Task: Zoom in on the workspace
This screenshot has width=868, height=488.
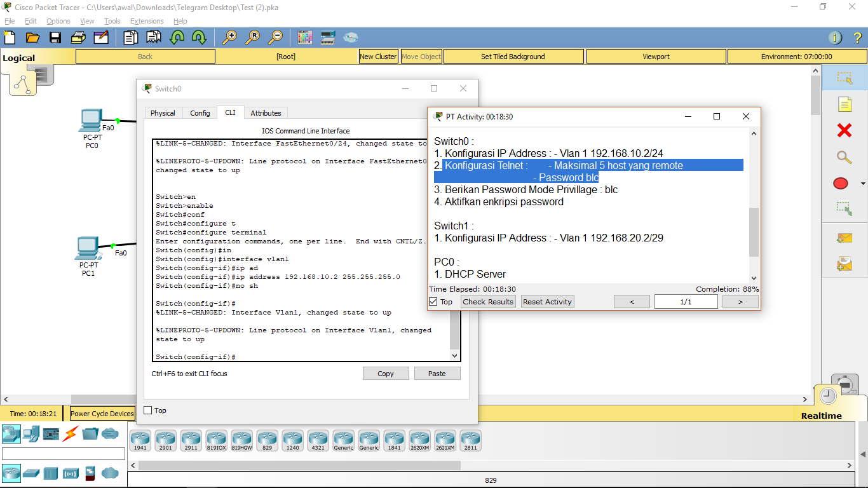Action: tap(229, 37)
